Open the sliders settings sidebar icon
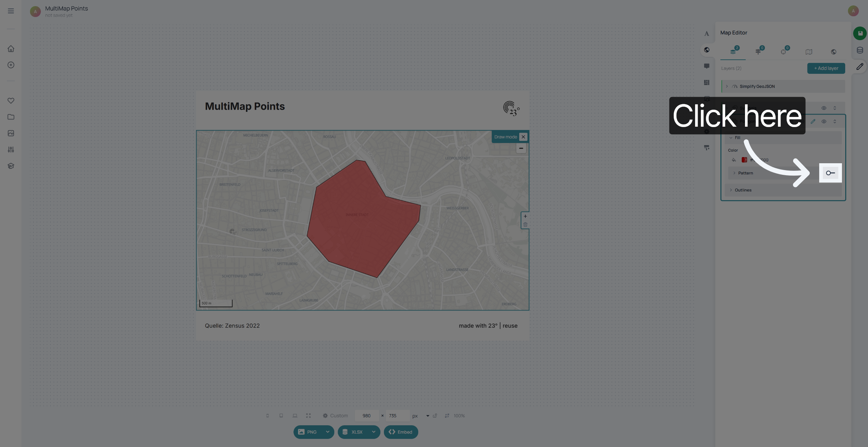 (x=11, y=149)
